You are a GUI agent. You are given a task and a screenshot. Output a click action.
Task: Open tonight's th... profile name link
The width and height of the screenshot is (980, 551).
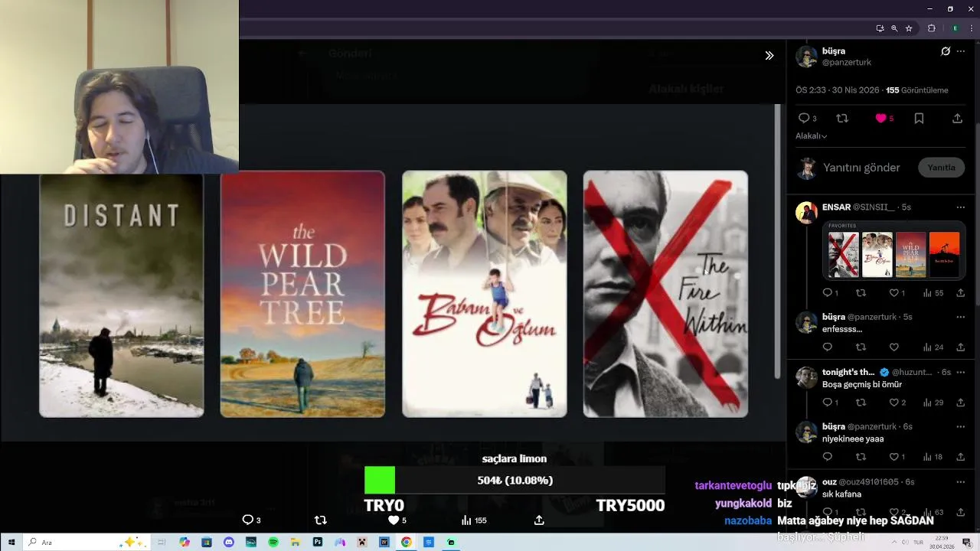(848, 372)
